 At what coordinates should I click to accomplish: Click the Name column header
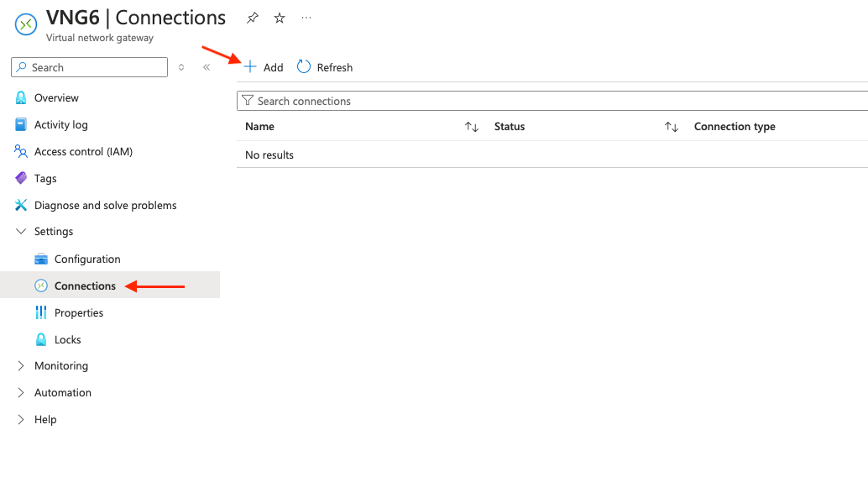(259, 126)
